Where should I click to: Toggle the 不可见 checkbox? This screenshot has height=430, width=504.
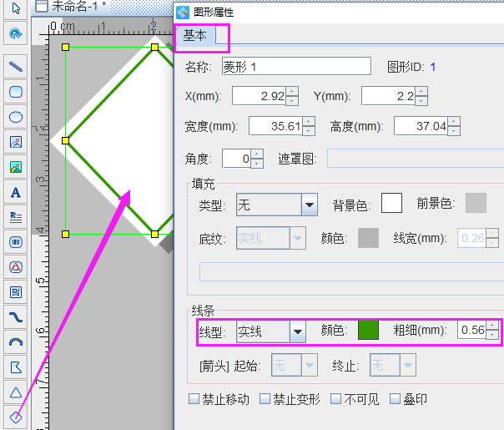coord(336,399)
